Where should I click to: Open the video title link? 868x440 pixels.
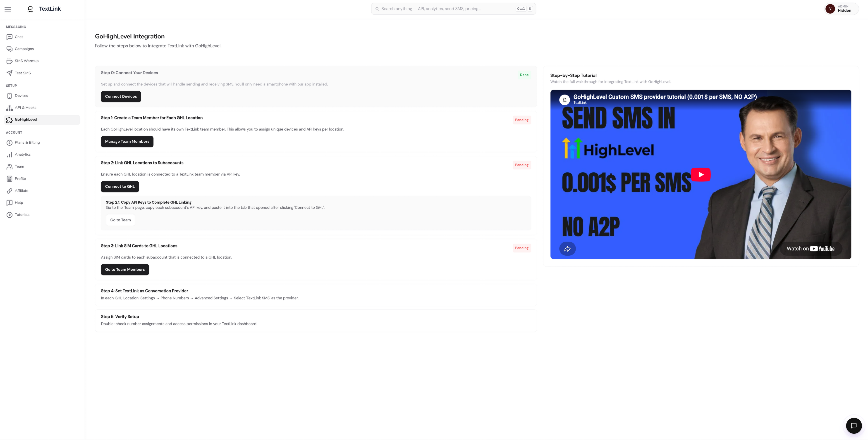pos(665,97)
